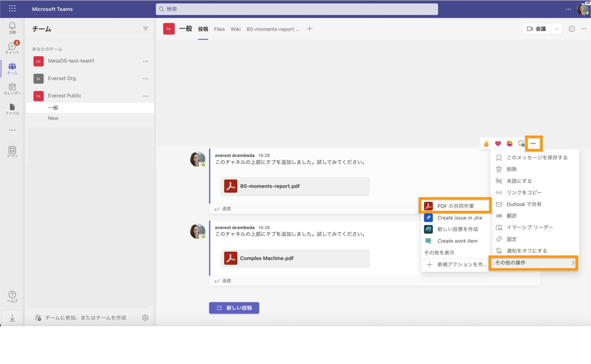Viewport: 591px width, 364px height.
Task: Select 新しい投票を作成 action
Action: click(455, 229)
